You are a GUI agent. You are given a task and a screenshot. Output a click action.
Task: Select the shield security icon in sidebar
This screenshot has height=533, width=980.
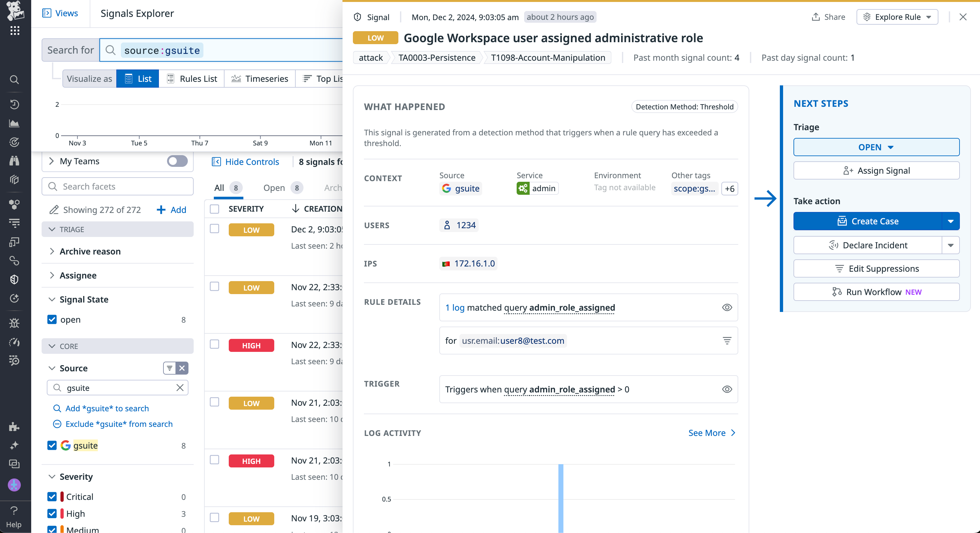(x=14, y=279)
